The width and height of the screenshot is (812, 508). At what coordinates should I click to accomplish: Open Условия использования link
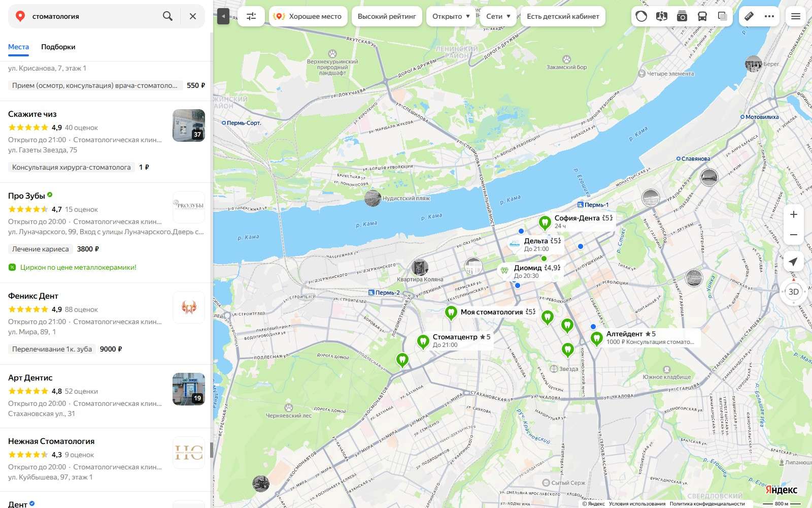pyautogui.click(x=637, y=504)
